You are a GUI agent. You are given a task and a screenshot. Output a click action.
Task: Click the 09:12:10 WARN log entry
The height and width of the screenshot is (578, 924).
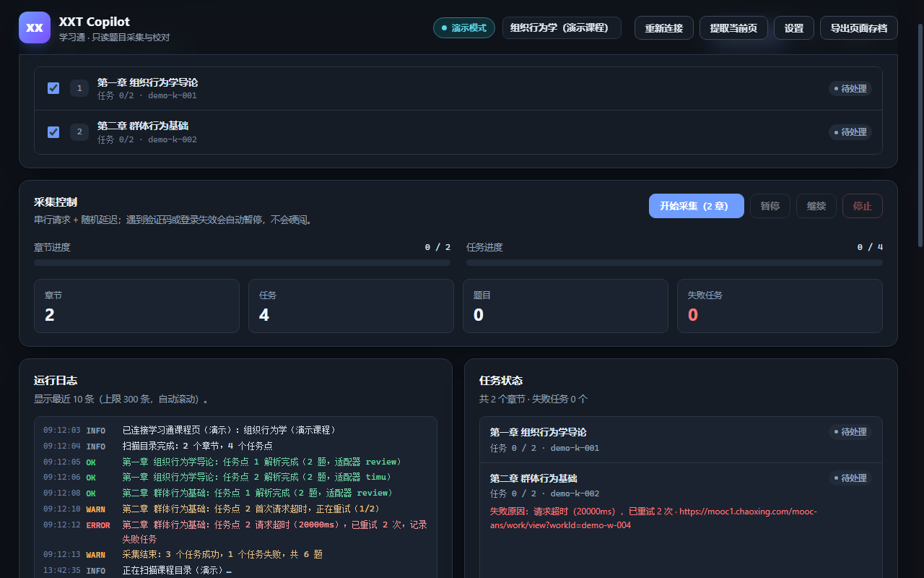click(235, 509)
